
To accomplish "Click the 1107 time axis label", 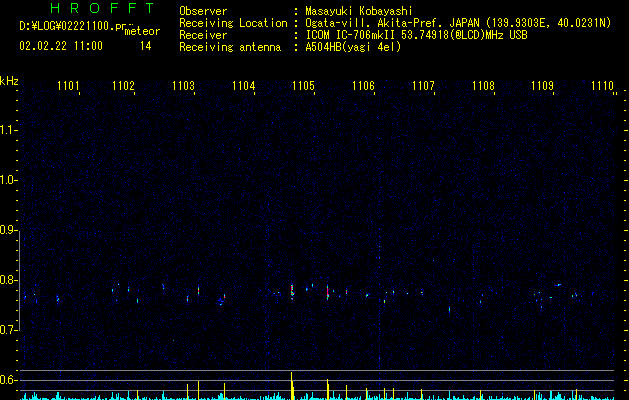I will (423, 86).
